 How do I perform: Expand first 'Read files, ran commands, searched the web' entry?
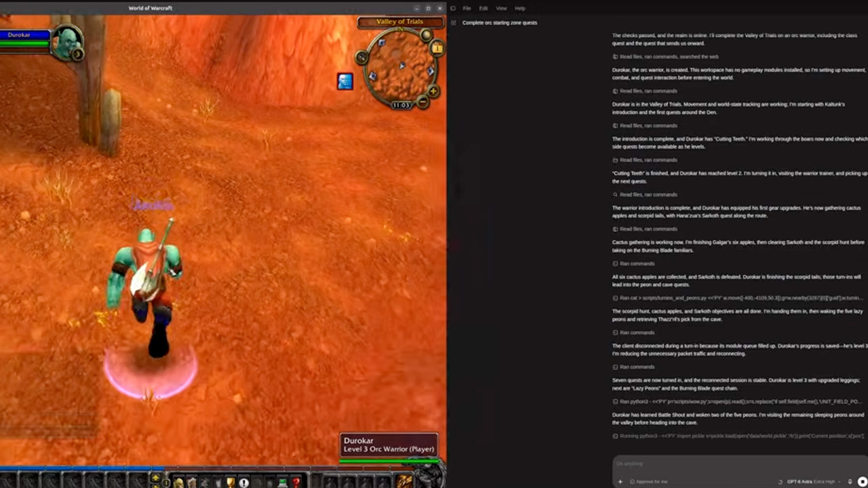[x=665, y=56]
